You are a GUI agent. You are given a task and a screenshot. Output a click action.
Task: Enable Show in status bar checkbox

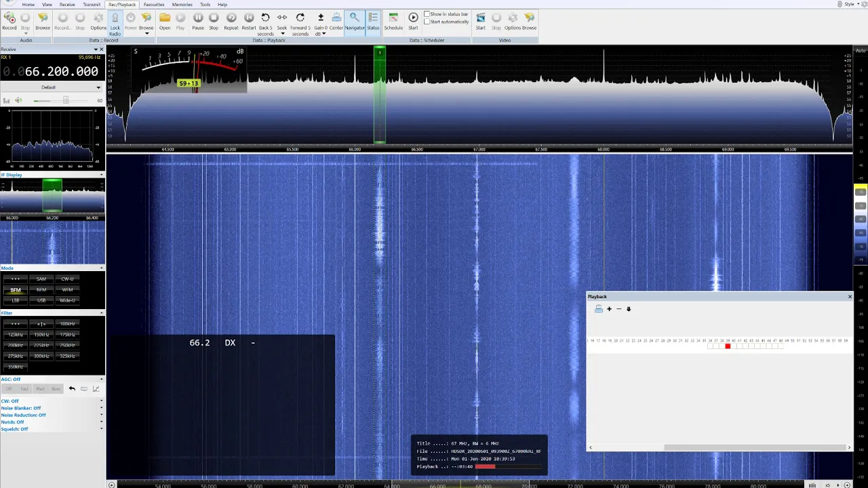pyautogui.click(x=427, y=14)
